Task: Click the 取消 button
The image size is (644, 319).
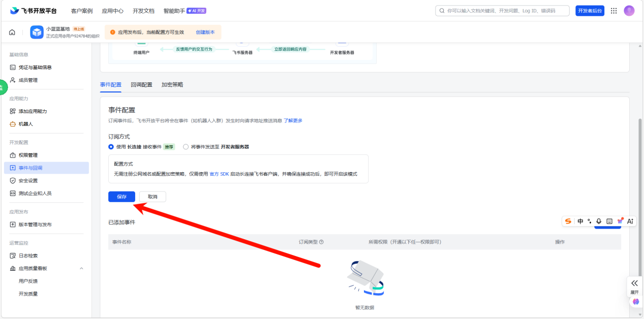Action: pyautogui.click(x=152, y=197)
